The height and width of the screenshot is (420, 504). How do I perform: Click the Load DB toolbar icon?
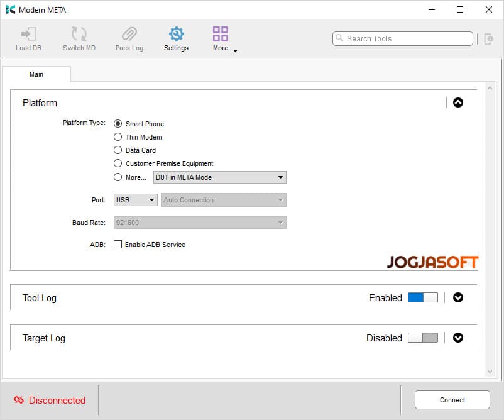28,35
